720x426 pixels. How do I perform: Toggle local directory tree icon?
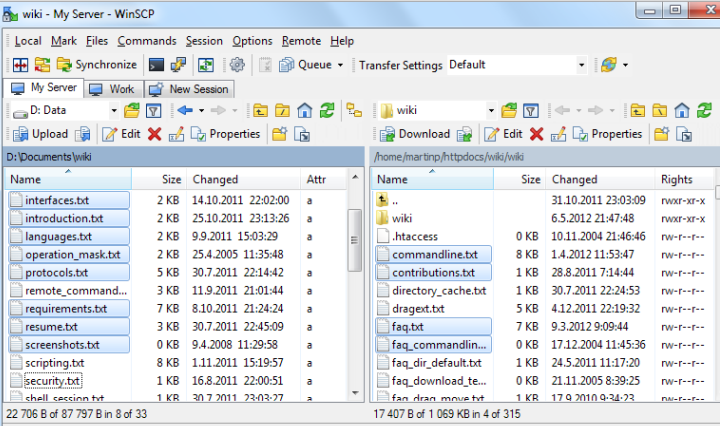coord(354,111)
